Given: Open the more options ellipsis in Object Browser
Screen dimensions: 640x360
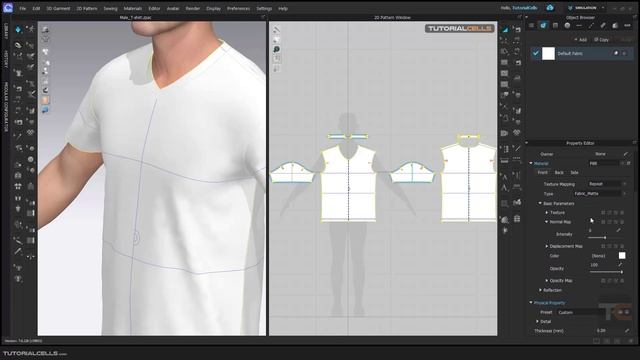Looking at the screenshot, I should coord(627,25).
